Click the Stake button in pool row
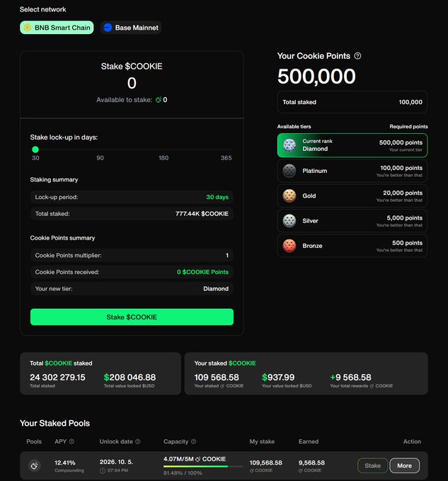Viewport: 448px width, 481px height. click(372, 465)
